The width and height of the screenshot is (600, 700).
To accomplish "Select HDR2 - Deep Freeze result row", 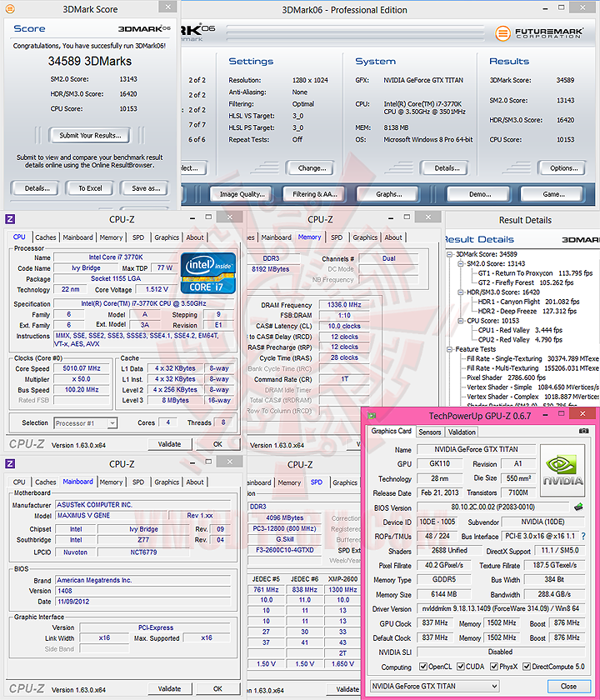I will pyautogui.click(x=528, y=311).
